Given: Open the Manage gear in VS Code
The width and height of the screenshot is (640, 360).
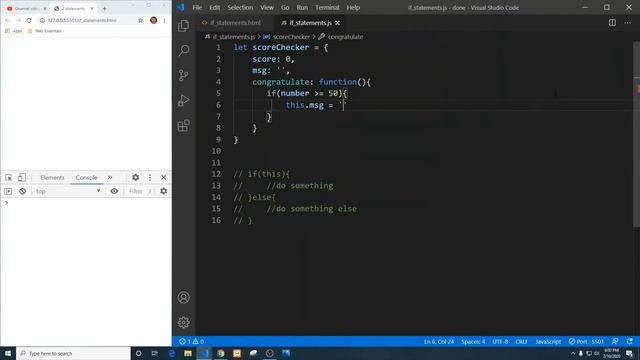Looking at the screenshot, I should point(184,322).
